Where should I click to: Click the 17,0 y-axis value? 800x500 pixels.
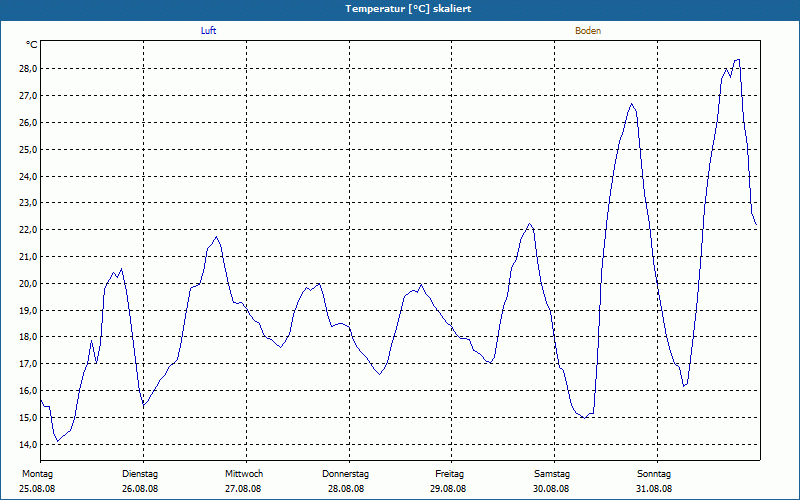pyautogui.click(x=29, y=364)
